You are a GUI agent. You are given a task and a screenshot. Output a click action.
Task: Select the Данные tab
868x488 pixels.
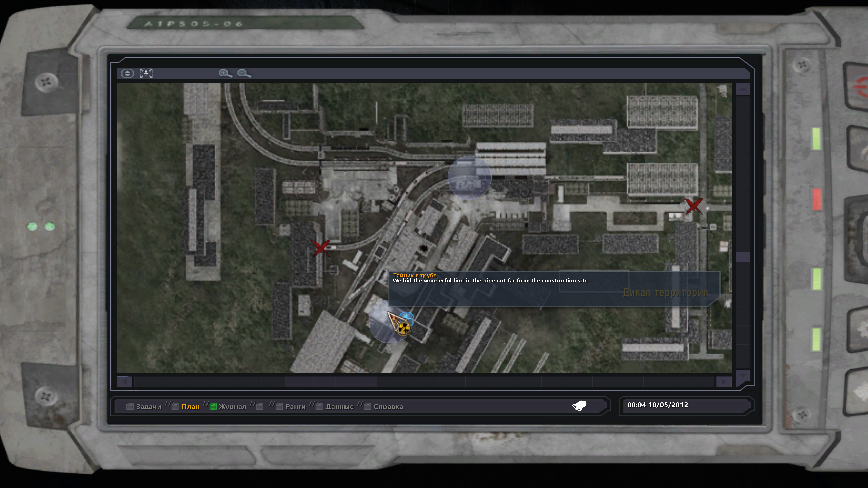339,406
